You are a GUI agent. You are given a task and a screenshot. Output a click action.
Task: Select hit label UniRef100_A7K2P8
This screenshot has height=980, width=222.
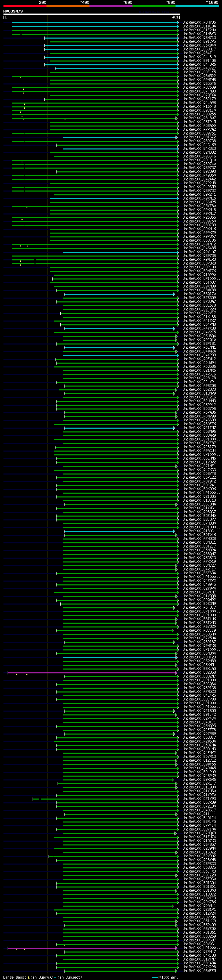(199, 967)
